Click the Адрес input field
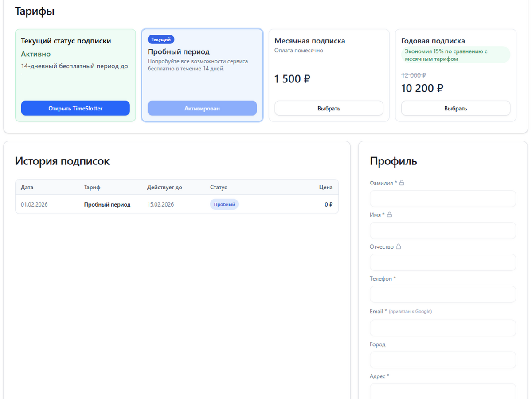Screen dimensions: 532x399 (x=442, y=391)
